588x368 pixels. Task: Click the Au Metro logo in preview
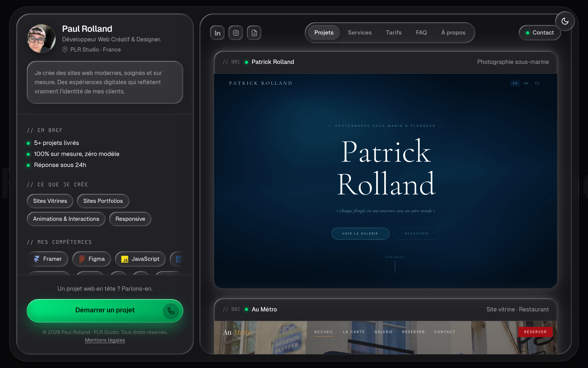click(x=237, y=332)
